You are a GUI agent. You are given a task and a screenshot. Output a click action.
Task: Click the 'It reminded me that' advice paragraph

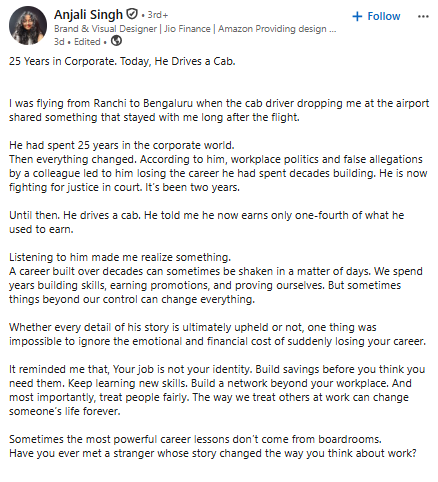(x=217, y=390)
